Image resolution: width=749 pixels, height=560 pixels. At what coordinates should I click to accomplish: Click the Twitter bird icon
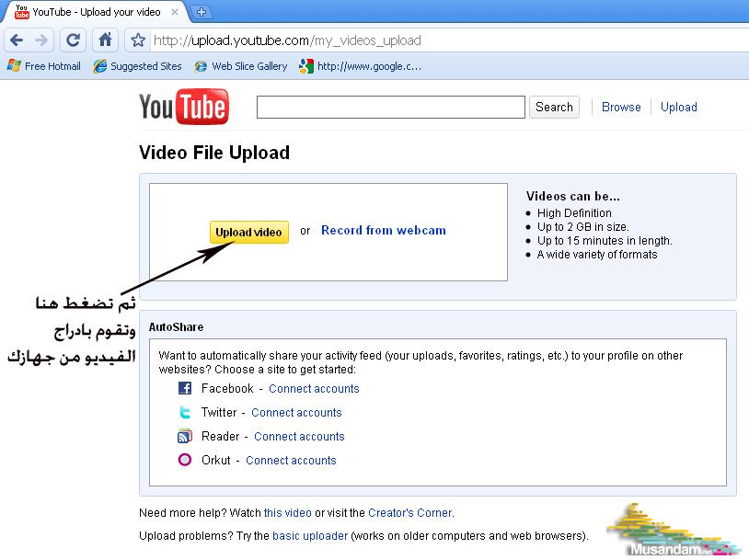coord(185,412)
